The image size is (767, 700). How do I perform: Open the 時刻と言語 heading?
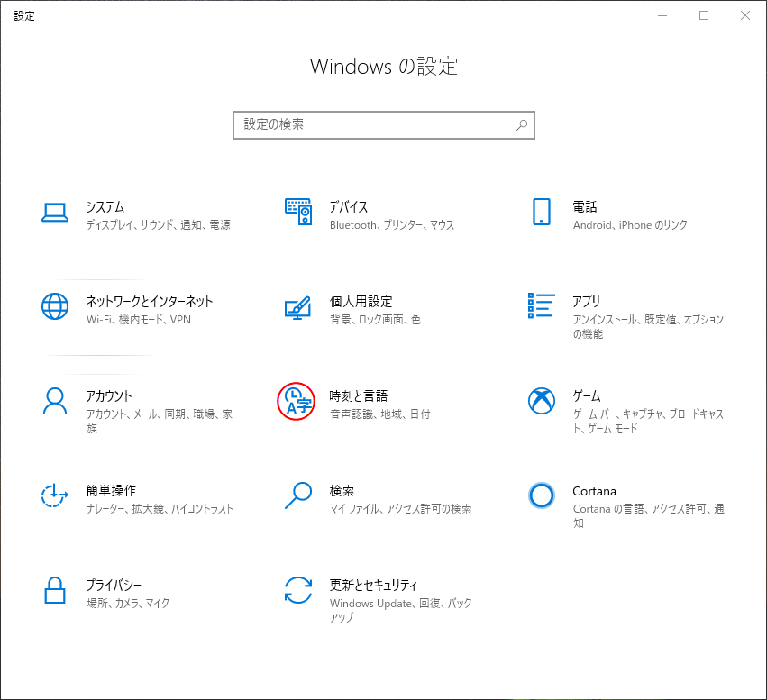(359, 396)
